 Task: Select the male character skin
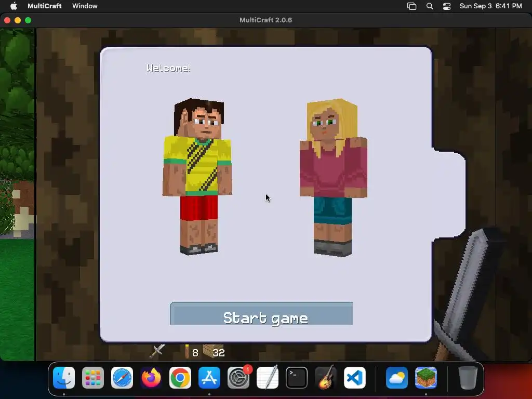tap(198, 177)
